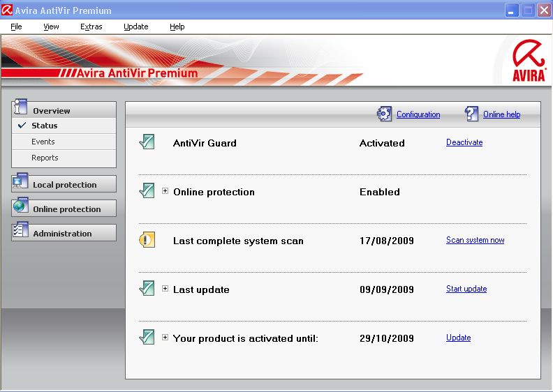Screen dimensions: 553x392
Task: Click the Start update link
Action: pyautogui.click(x=466, y=289)
